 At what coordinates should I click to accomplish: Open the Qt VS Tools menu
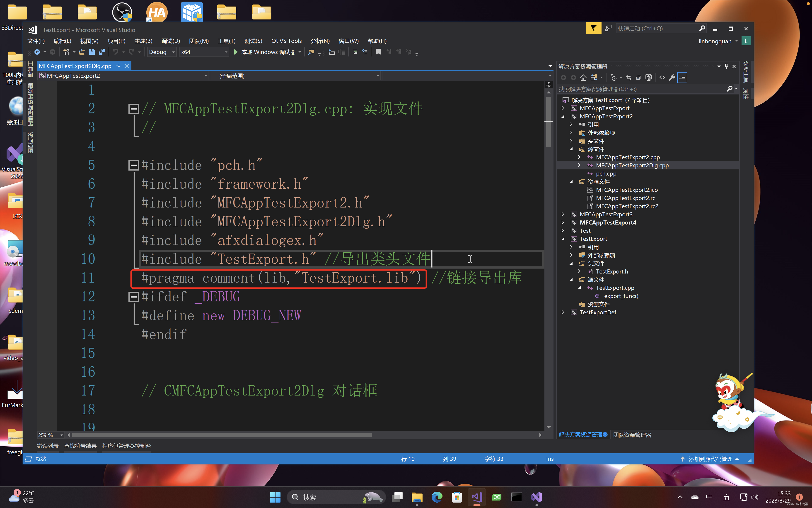coord(286,41)
